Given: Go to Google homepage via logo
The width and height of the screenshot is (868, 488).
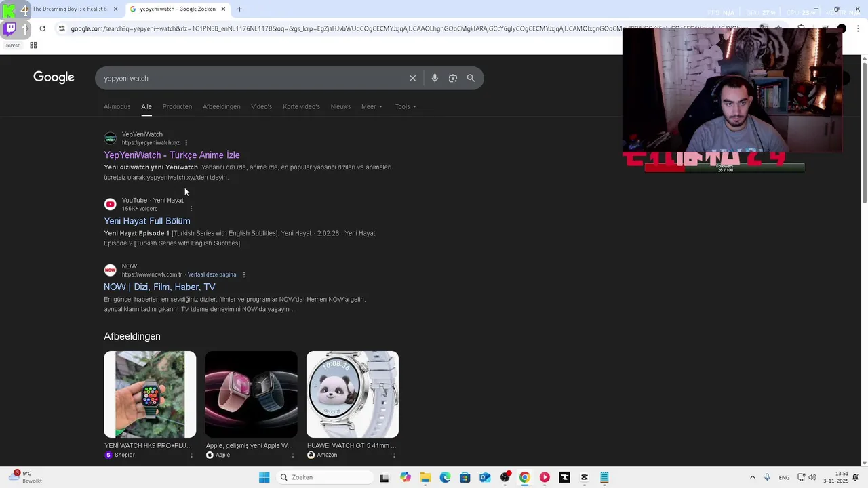Looking at the screenshot, I should pos(54,77).
